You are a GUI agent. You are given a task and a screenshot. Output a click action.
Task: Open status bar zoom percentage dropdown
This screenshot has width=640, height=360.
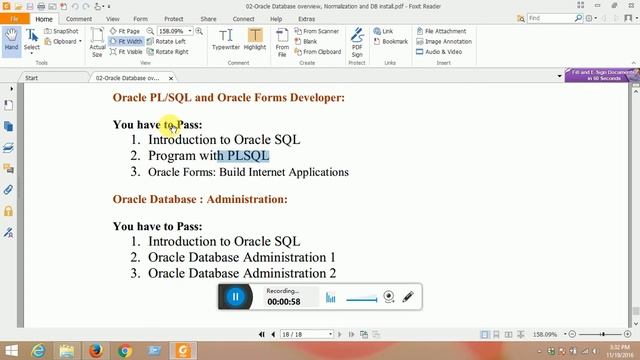(565, 334)
